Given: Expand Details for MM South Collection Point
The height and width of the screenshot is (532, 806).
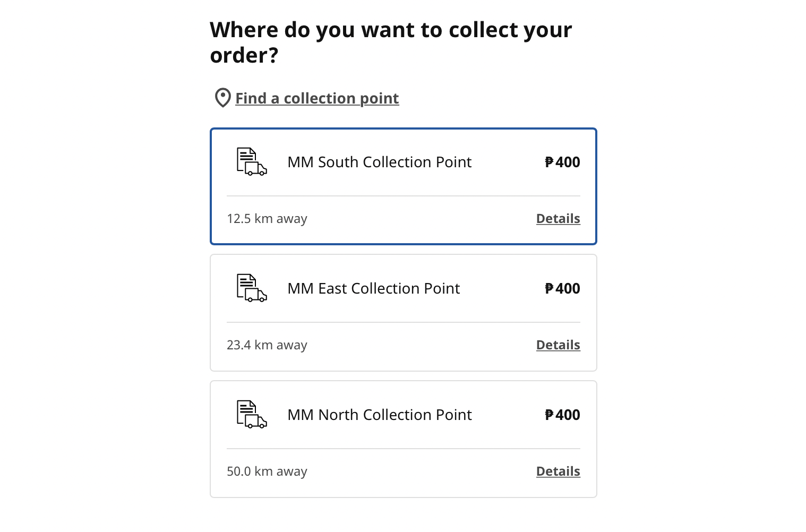Looking at the screenshot, I should [x=558, y=219].
